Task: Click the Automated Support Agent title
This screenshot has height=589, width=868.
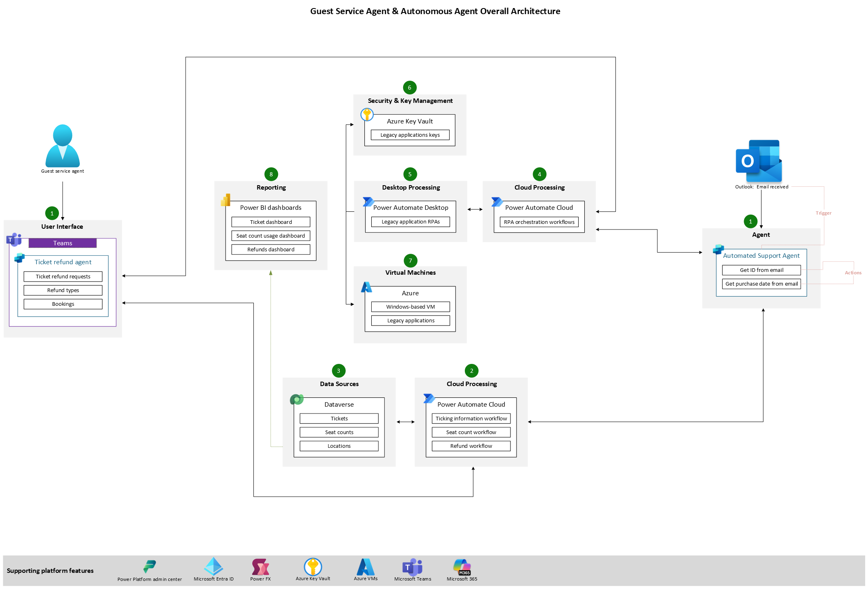Action: (x=761, y=255)
